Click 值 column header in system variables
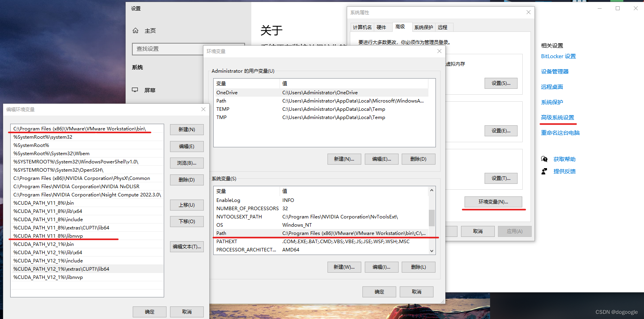The image size is (644, 319). (354, 191)
